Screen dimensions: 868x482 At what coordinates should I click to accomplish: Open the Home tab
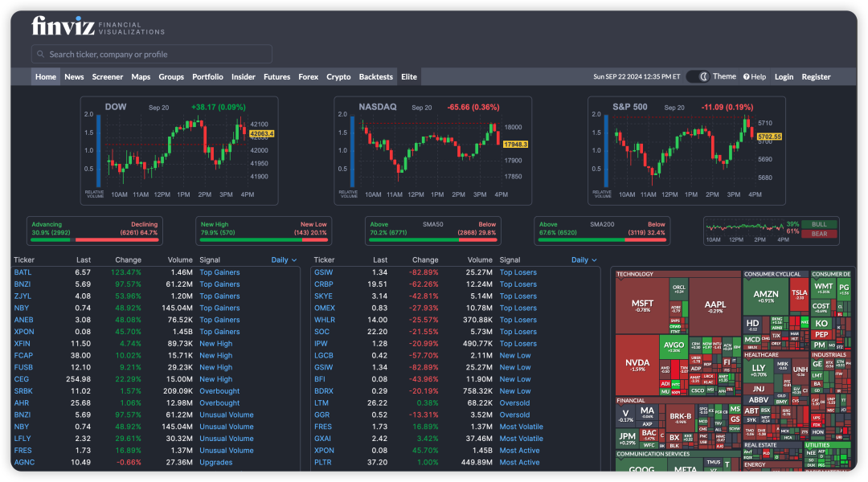(45, 77)
